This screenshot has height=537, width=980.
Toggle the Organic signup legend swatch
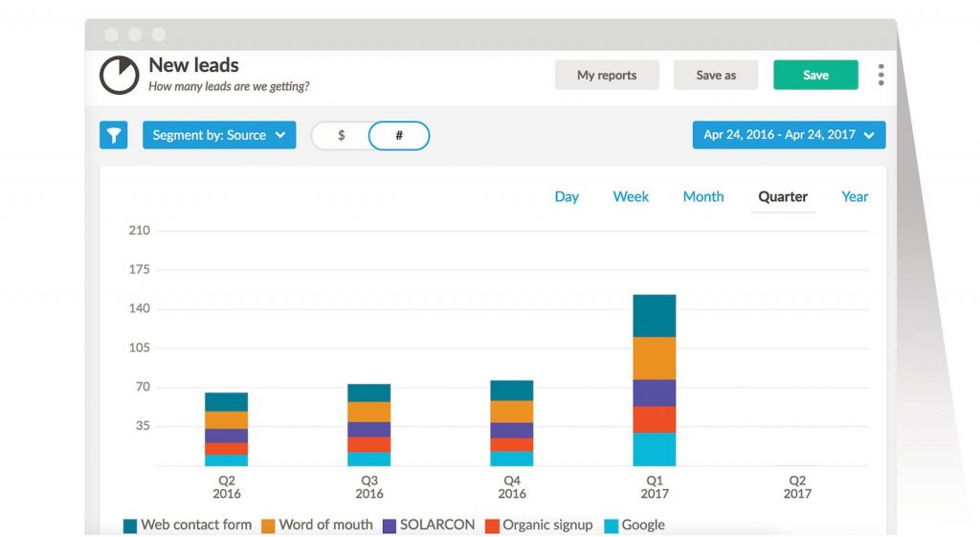point(492,526)
